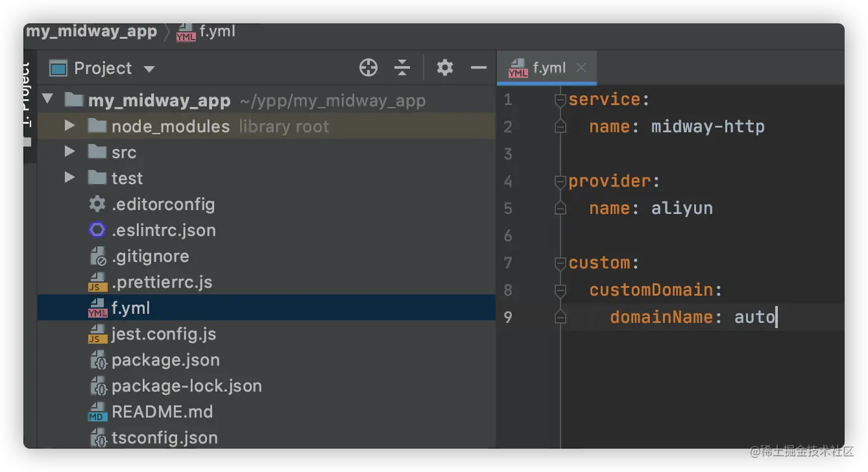The image size is (868, 472).
Task: Click the midway-http value in editor
Action: click(x=708, y=126)
